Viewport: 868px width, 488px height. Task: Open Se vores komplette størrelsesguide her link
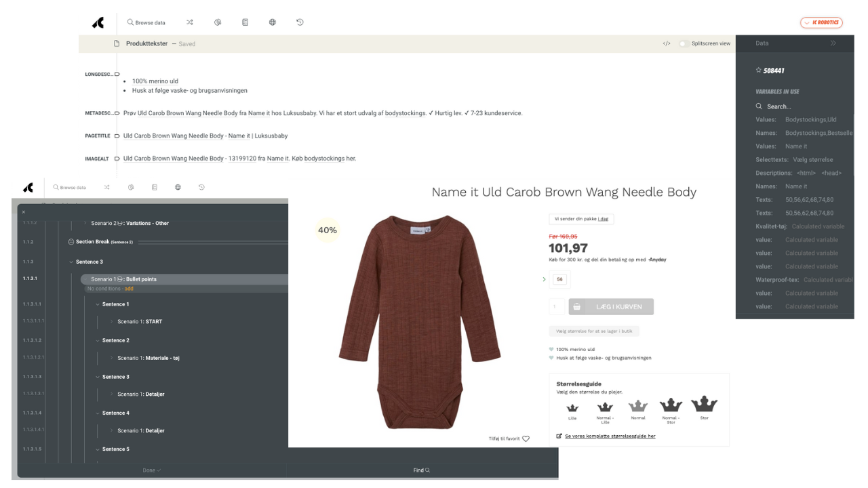click(610, 436)
